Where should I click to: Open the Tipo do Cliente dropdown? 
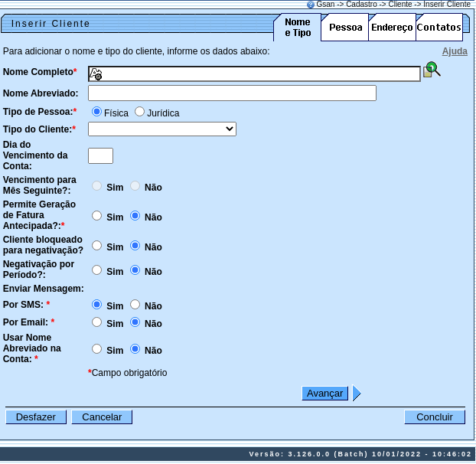coord(162,129)
